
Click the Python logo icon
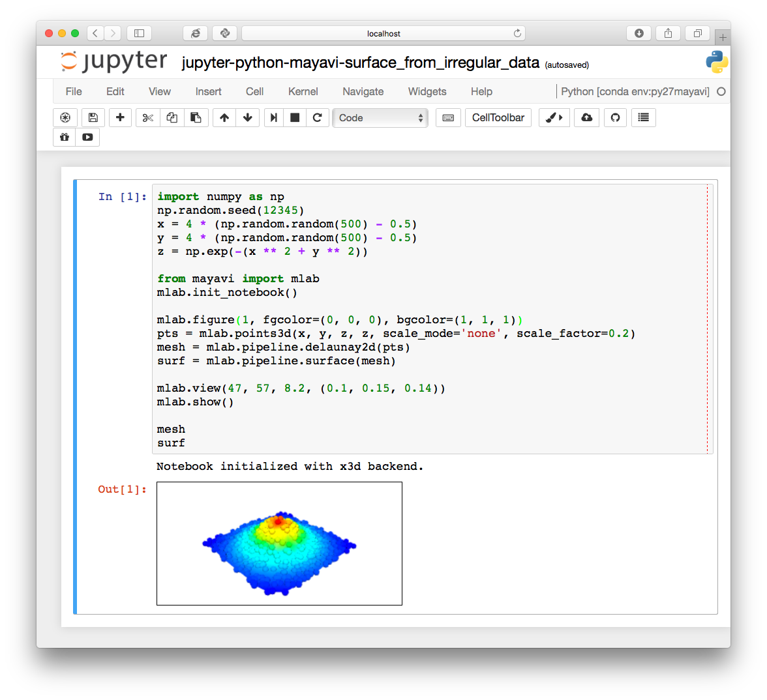coord(717,62)
